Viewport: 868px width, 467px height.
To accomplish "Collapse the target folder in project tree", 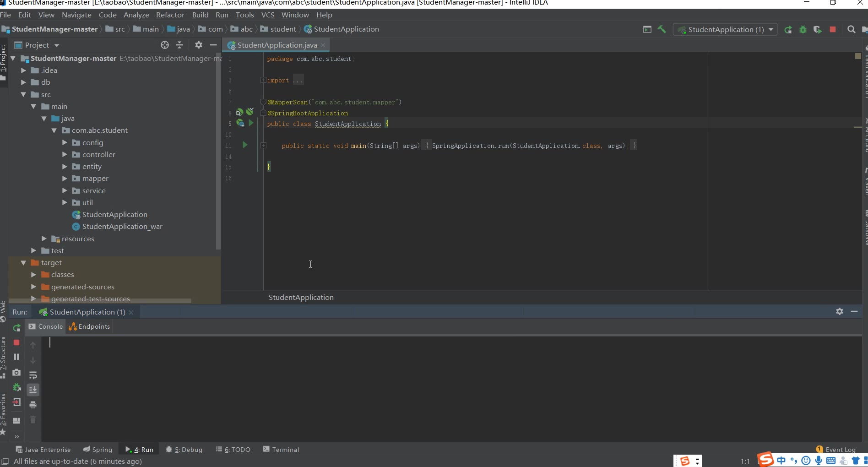I will click(23, 263).
